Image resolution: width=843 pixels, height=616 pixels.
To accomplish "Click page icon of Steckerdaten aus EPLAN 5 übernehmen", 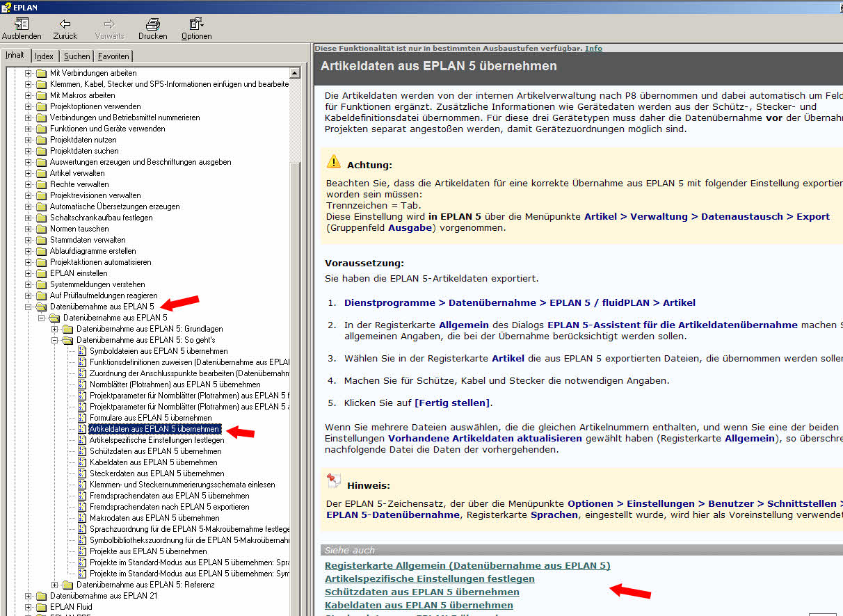I will pyautogui.click(x=81, y=473).
